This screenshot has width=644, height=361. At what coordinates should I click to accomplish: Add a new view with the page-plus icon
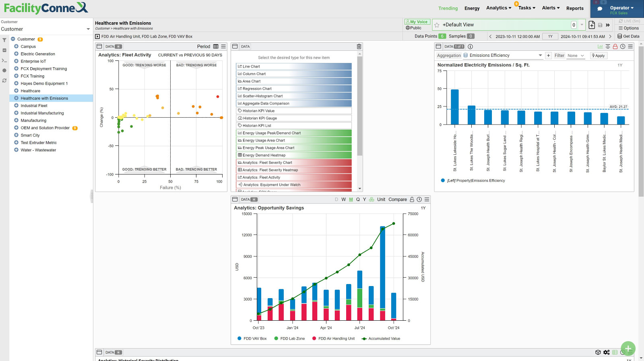click(x=592, y=25)
